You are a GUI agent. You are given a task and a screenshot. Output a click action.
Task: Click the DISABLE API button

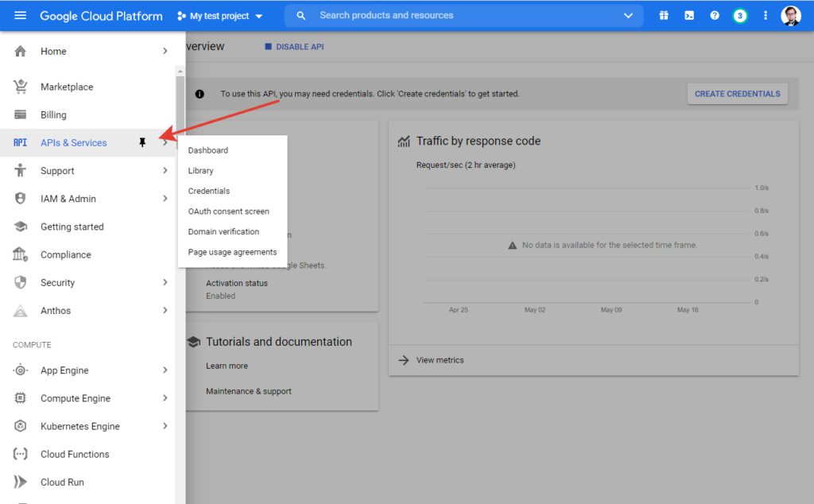click(x=294, y=47)
